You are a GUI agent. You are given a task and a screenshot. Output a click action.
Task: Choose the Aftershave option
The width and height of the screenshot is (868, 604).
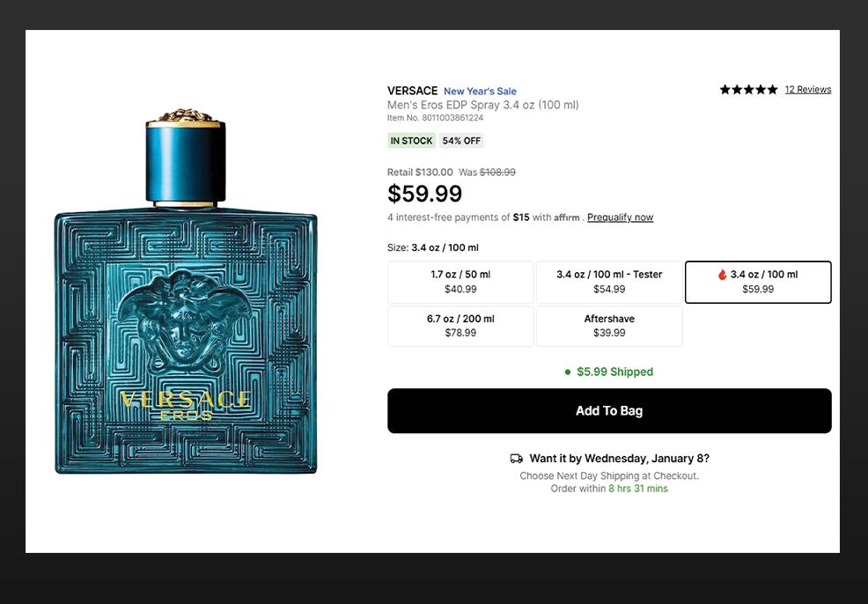(609, 326)
